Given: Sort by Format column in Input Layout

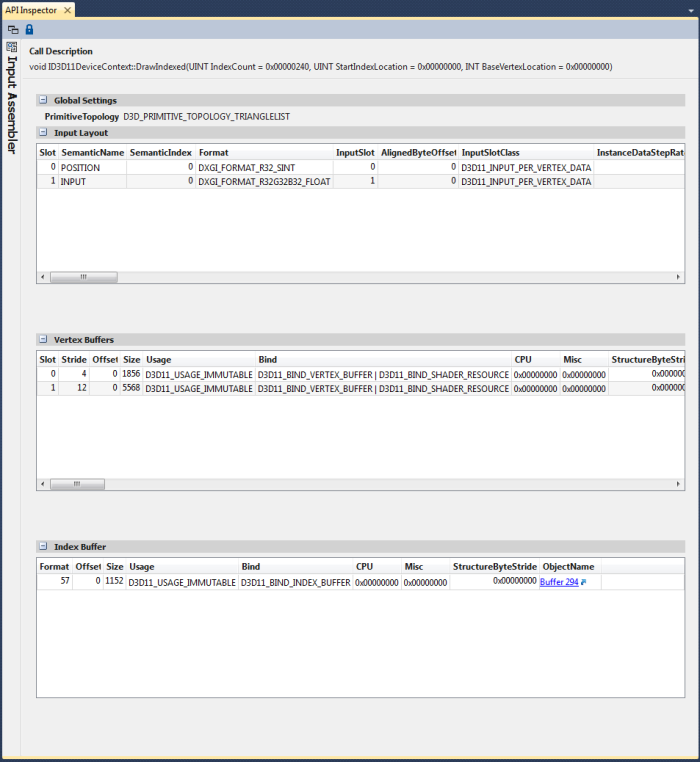Looking at the screenshot, I should click(264, 152).
